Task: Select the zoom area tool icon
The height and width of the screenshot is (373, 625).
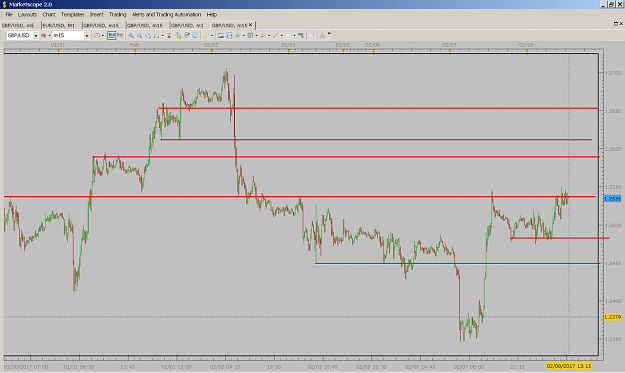Action: [x=148, y=35]
